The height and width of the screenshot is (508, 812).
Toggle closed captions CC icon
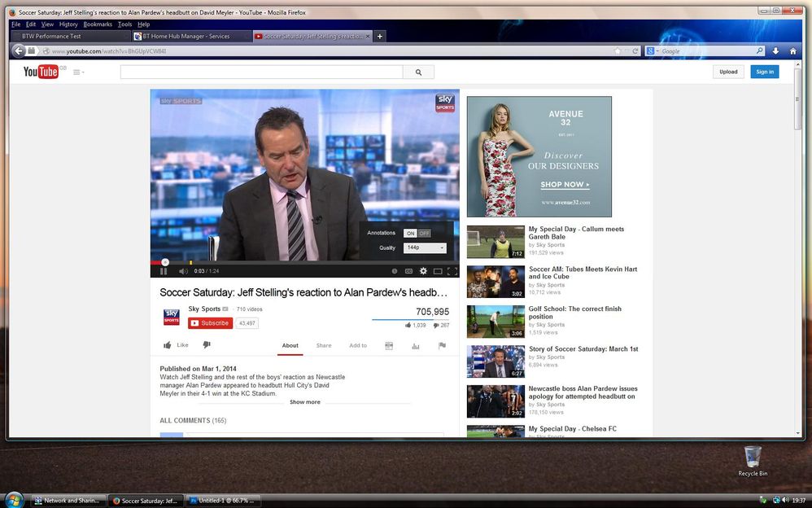click(408, 271)
